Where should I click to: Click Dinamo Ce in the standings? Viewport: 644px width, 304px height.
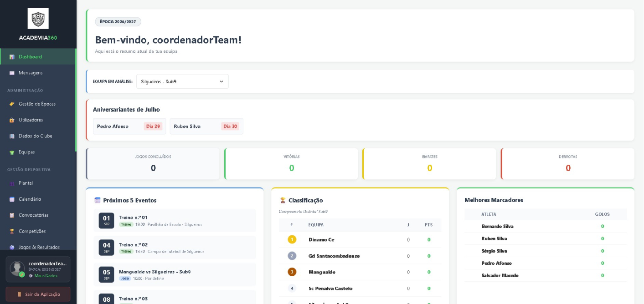(321, 239)
